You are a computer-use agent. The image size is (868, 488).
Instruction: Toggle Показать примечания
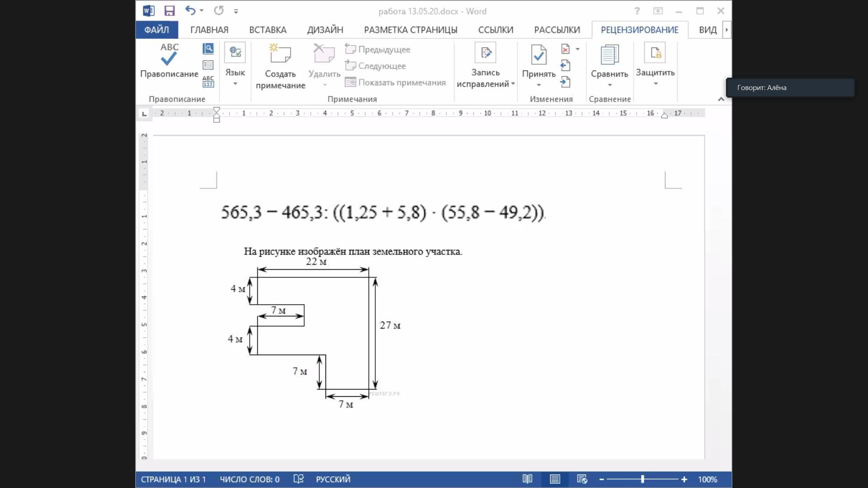point(395,82)
